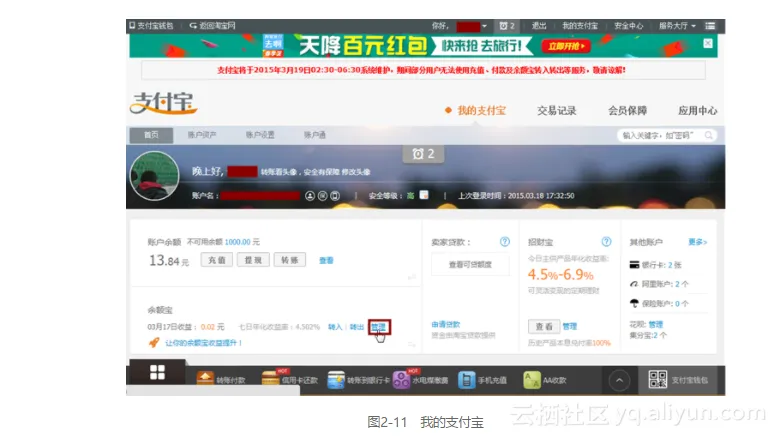Switch to the 账户通 sub-tab
The width and height of the screenshot is (777, 437).
point(315,135)
